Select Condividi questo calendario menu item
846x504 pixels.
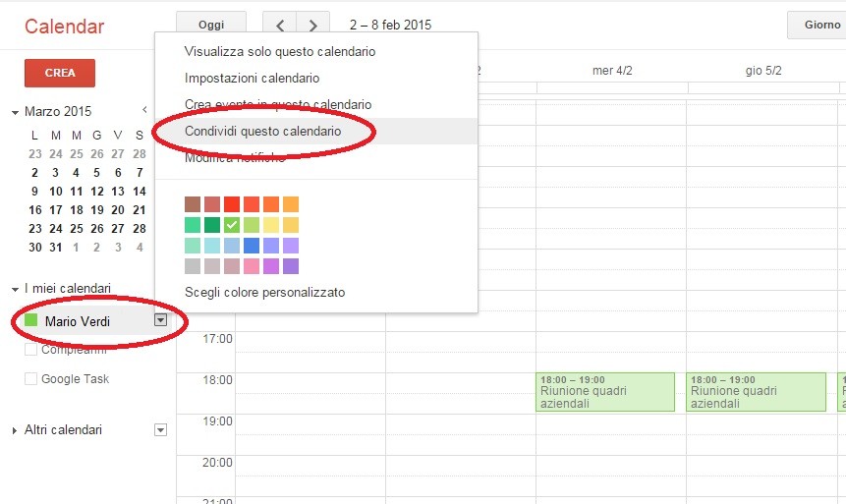(262, 131)
